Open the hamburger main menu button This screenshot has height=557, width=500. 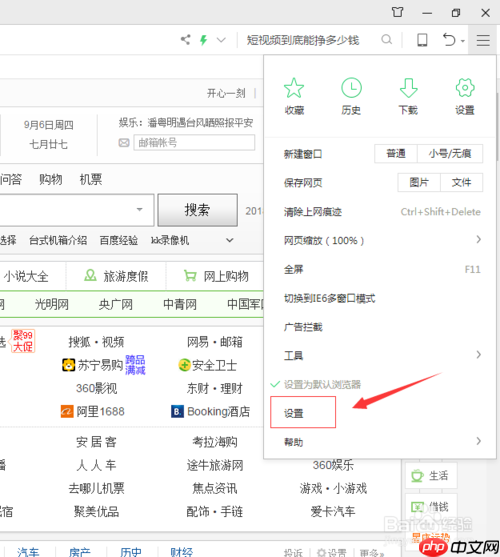pos(483,40)
